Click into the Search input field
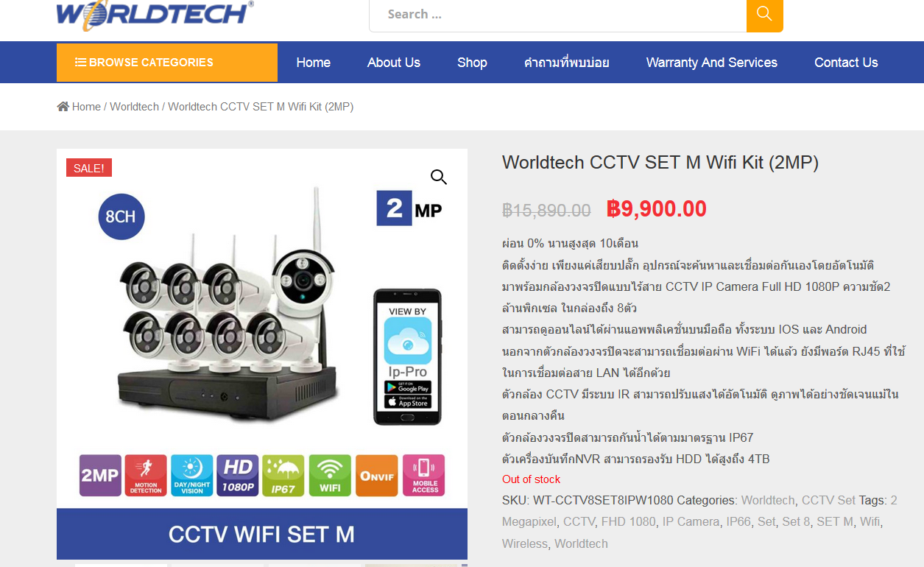 point(558,15)
